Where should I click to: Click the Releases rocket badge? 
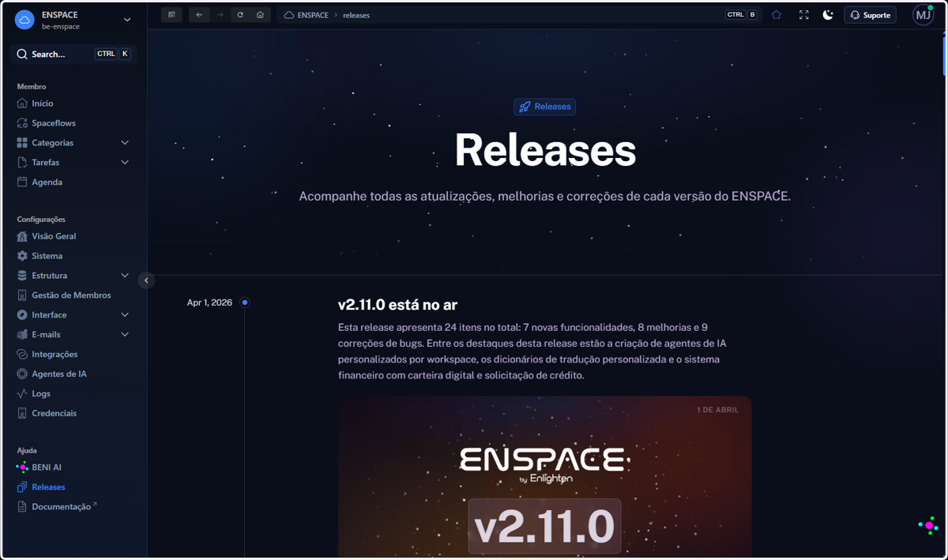(x=544, y=107)
